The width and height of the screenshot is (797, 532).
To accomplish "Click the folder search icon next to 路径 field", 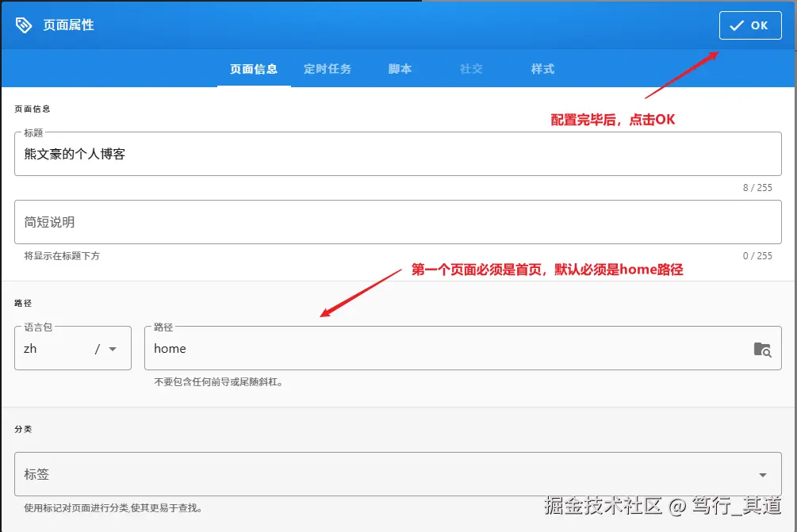I will (x=761, y=349).
